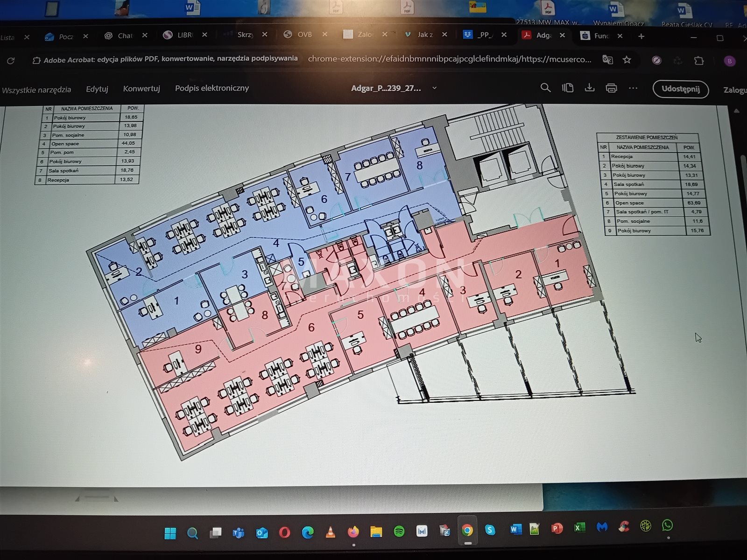Select the Edytuj menu item
This screenshot has width=747, height=560.
[97, 89]
